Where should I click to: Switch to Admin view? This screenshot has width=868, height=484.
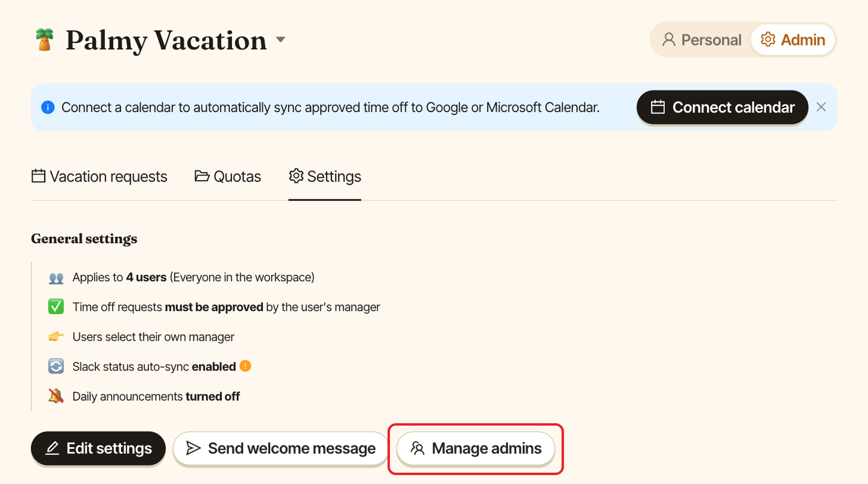[793, 40]
